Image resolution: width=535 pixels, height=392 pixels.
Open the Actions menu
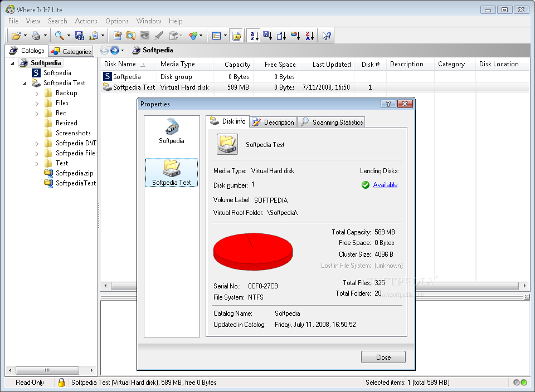(x=86, y=21)
